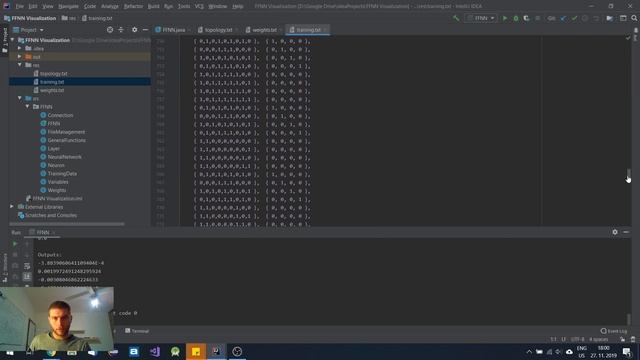
Task: Toggle soft-wrap in Run console
Action: [27, 266]
